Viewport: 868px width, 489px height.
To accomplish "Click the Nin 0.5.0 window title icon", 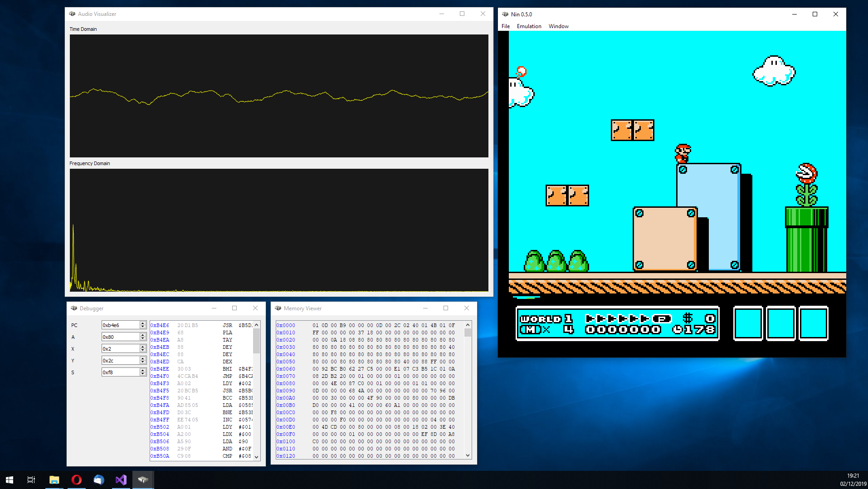I will pos(505,15).
